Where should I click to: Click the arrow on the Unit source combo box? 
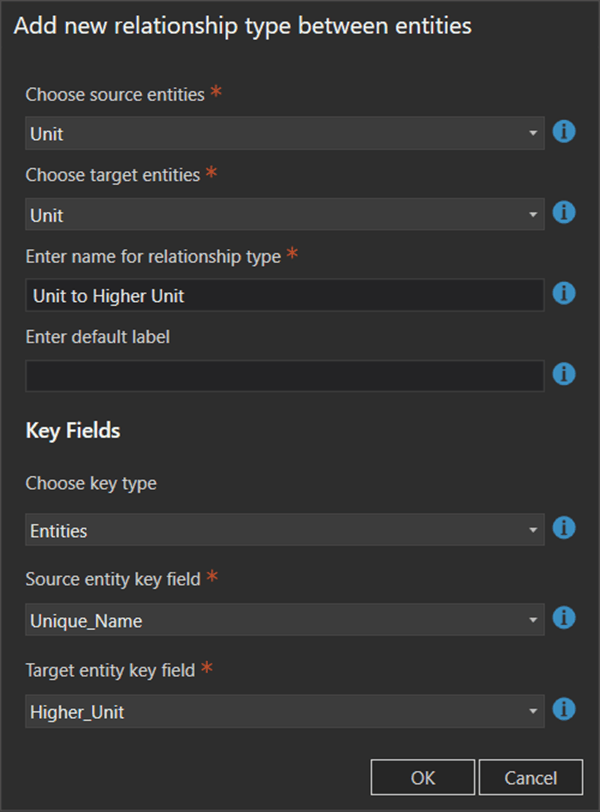coord(531,133)
